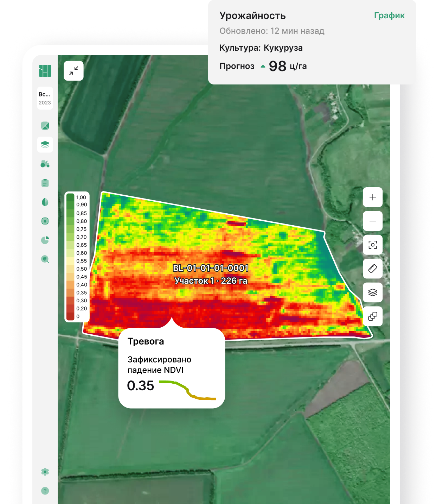
Task: Click the 'График' link in yield card
Action: [389, 15]
